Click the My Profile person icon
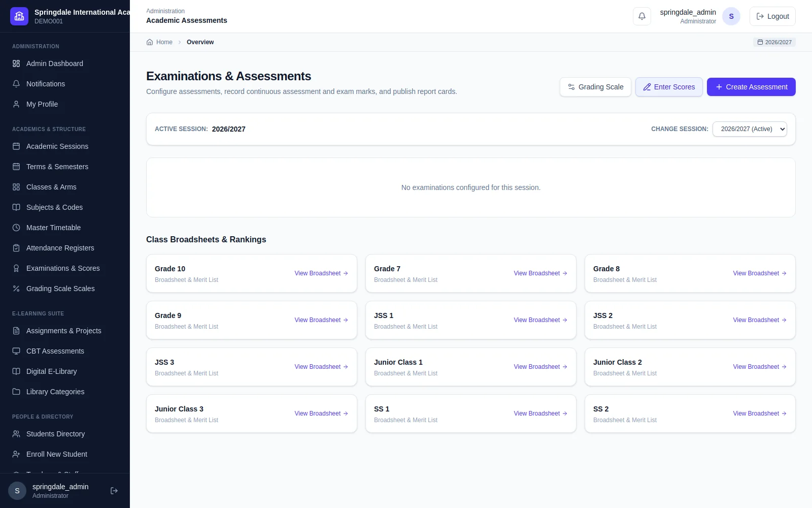The image size is (812, 508). coord(16,104)
